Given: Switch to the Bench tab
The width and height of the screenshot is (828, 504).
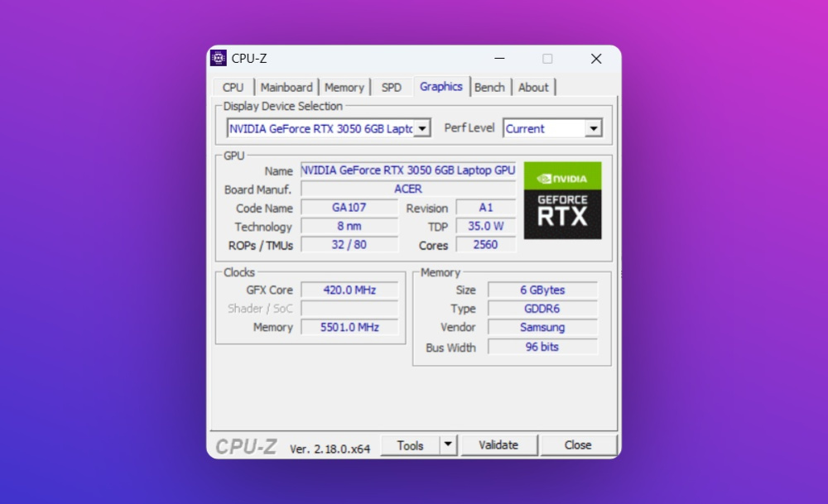Looking at the screenshot, I should pyautogui.click(x=489, y=87).
